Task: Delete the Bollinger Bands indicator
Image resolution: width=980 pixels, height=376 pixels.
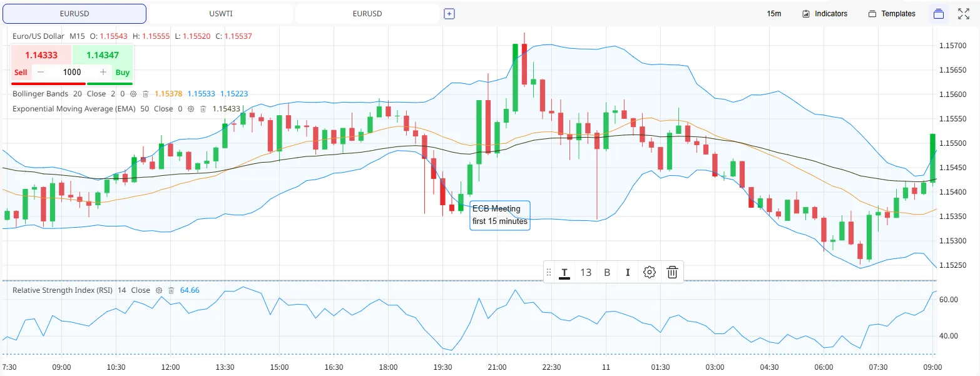Action: point(145,94)
